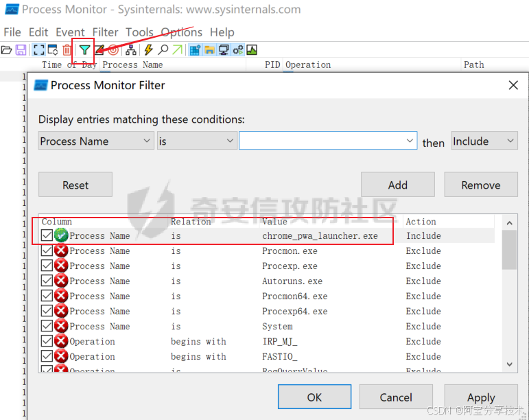This screenshot has height=420, width=529.
Task: Open Find using the magnifying glass icon
Action: (x=163, y=50)
